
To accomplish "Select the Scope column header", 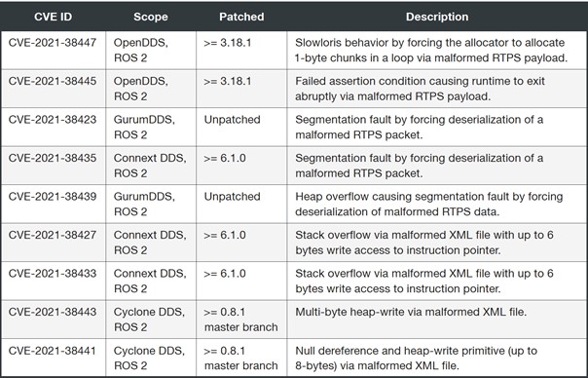I will [x=151, y=17].
